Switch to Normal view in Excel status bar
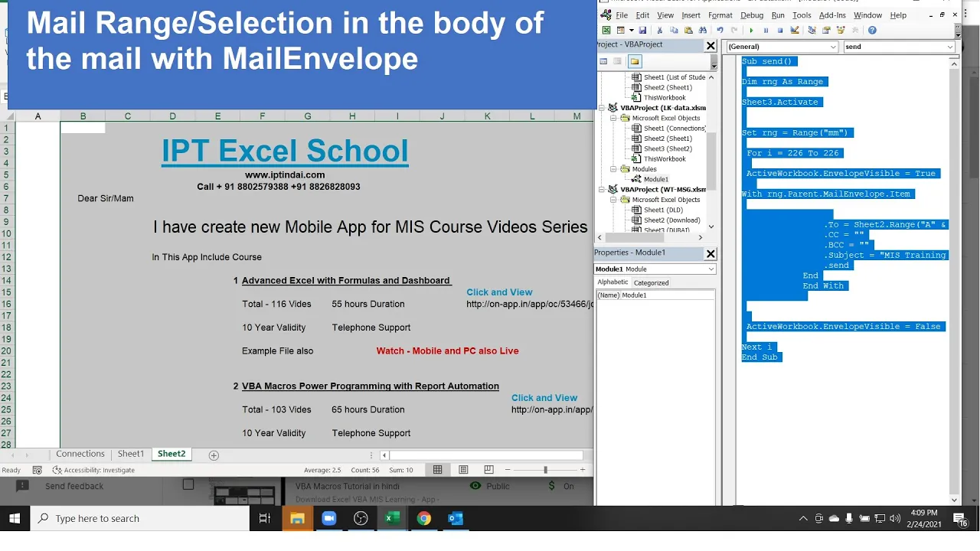 [x=438, y=470]
